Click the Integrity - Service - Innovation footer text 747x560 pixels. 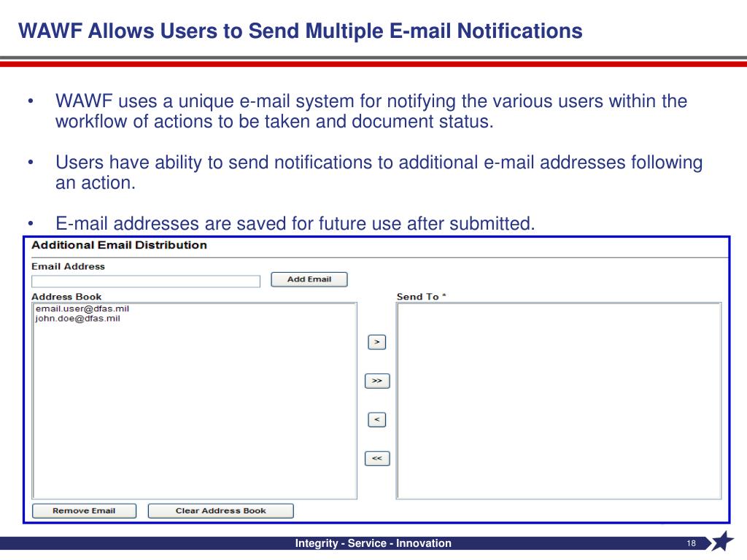373,543
